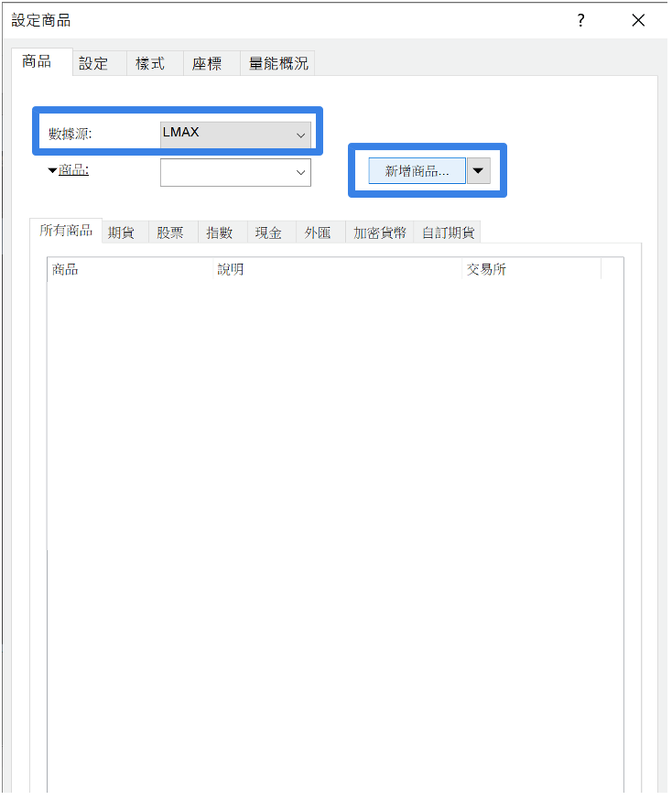Select the 加密貨幣 category tab

click(380, 232)
